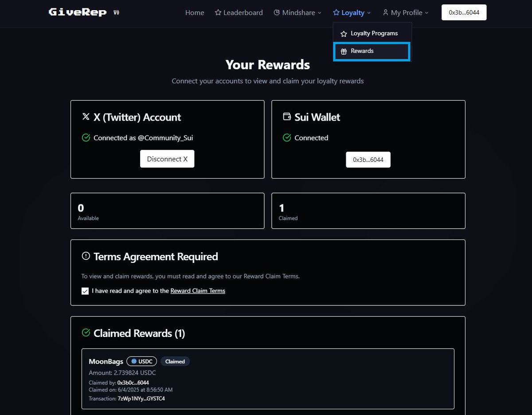Click the alert icon beside Terms Agreement Required
532x415 pixels.
pos(86,256)
